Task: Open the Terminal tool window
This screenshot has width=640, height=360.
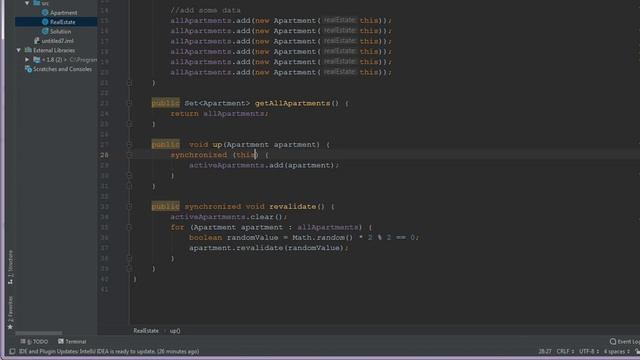Action: pos(72,342)
